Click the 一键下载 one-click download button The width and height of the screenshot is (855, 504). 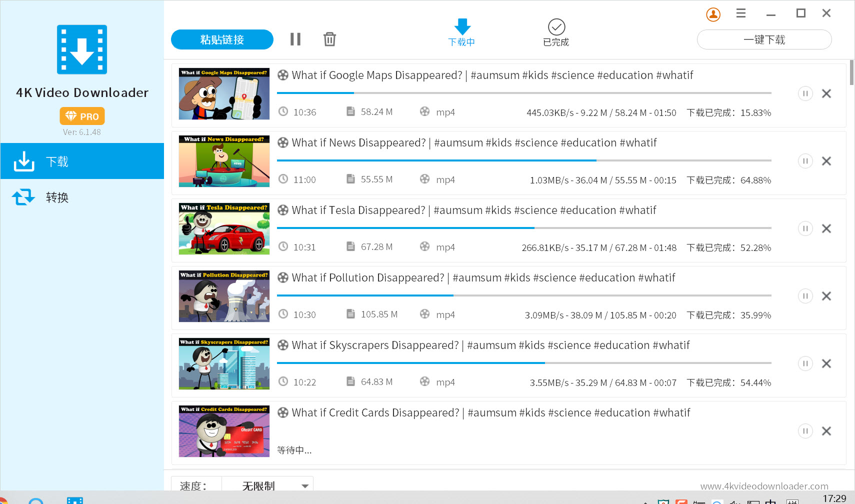pos(764,39)
